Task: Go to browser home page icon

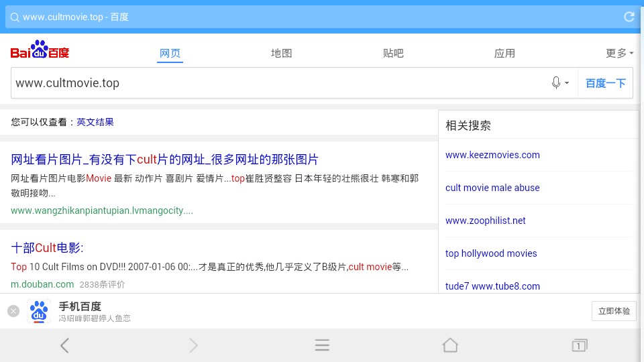Action: pyautogui.click(x=450, y=345)
